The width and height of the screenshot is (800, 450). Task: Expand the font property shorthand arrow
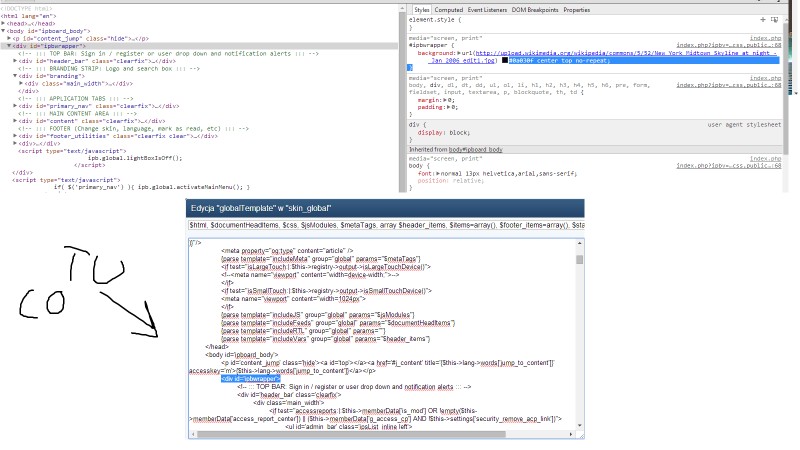click(x=436, y=174)
